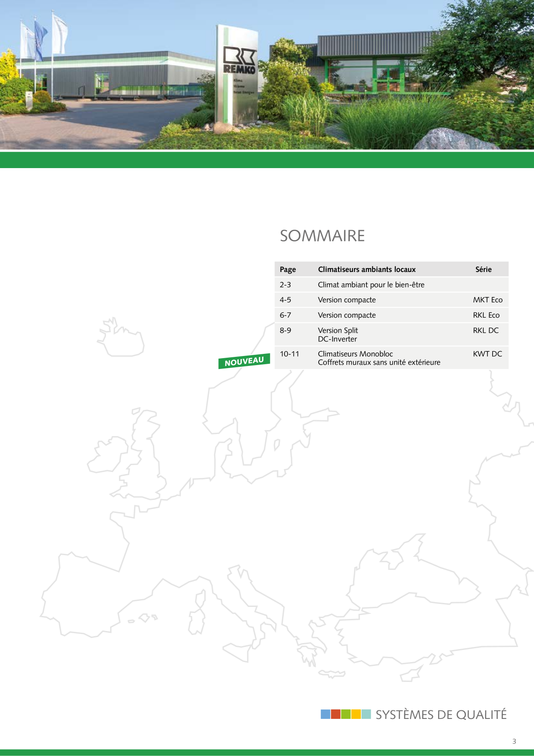Click "Version compacte" in the RKL Eco row
The width and height of the screenshot is (534, 756).
(347, 316)
